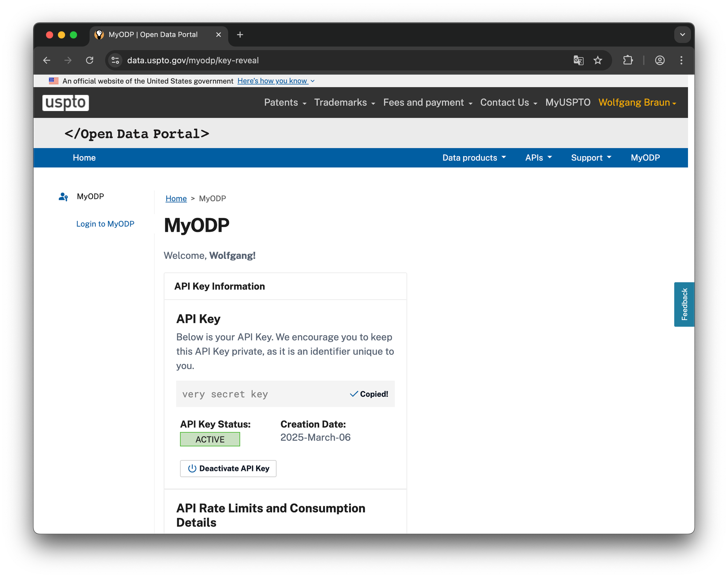The width and height of the screenshot is (728, 578).
Task: Expand the Patents dropdown menu
Action: point(285,103)
